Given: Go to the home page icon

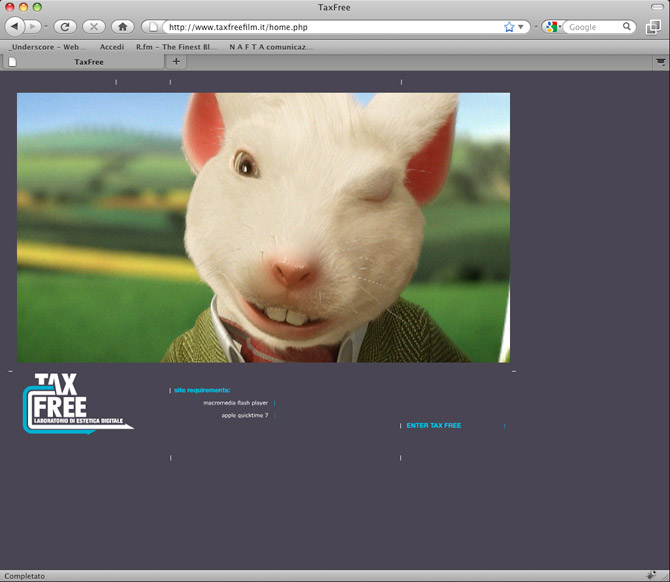Looking at the screenshot, I should (123, 26).
